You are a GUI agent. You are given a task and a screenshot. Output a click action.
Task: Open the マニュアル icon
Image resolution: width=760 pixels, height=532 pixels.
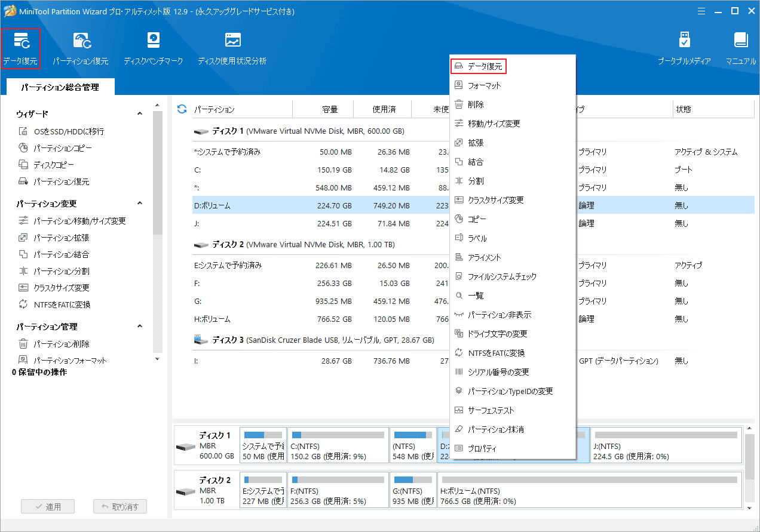(741, 48)
